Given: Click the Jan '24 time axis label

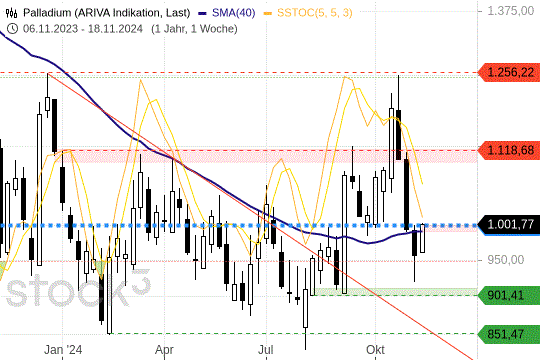Looking at the screenshot, I should tap(63, 350).
